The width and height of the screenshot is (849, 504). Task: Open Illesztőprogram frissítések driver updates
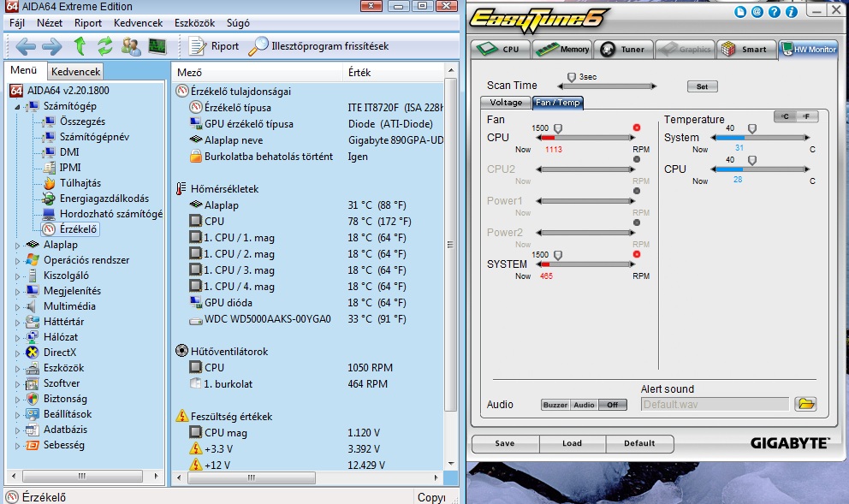coord(319,46)
